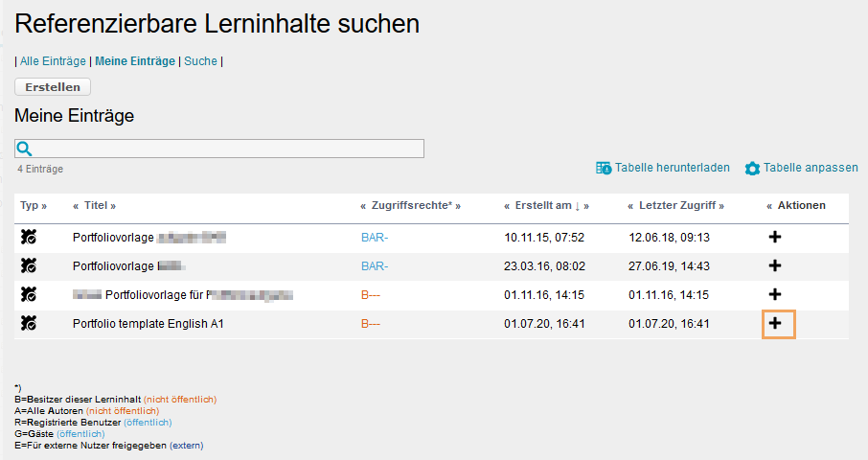
Task: Click plus icon for Portfolio template English A1
Action: coord(776,324)
